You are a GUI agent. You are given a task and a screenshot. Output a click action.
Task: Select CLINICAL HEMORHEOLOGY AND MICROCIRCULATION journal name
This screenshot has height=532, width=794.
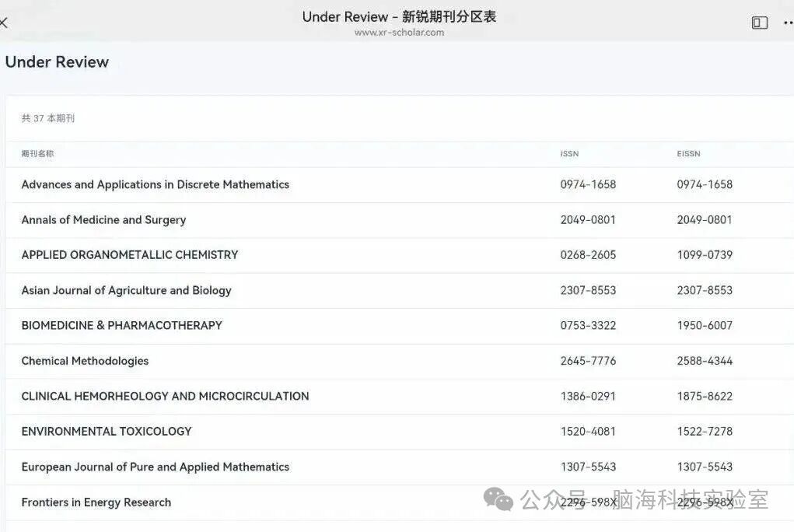165,396
